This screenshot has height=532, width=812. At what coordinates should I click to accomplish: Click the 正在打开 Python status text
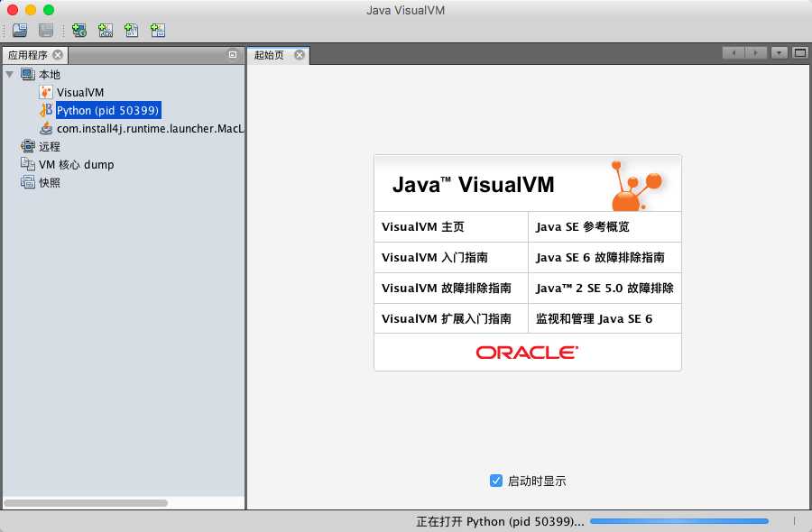[500, 521]
